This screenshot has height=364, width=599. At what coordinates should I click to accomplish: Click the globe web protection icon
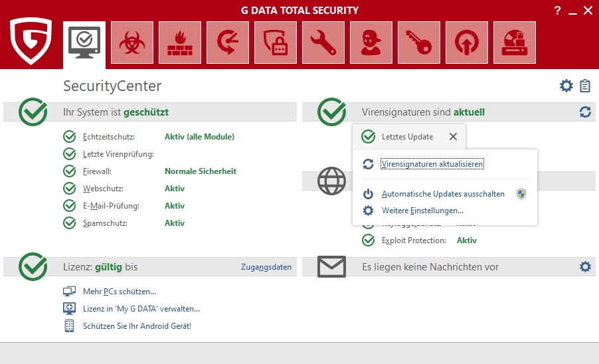point(331,181)
